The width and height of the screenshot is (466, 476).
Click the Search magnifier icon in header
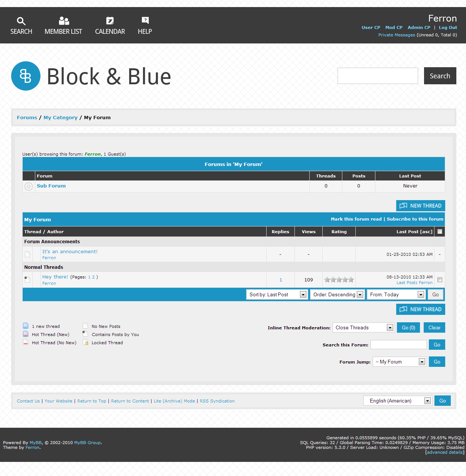tap(21, 21)
